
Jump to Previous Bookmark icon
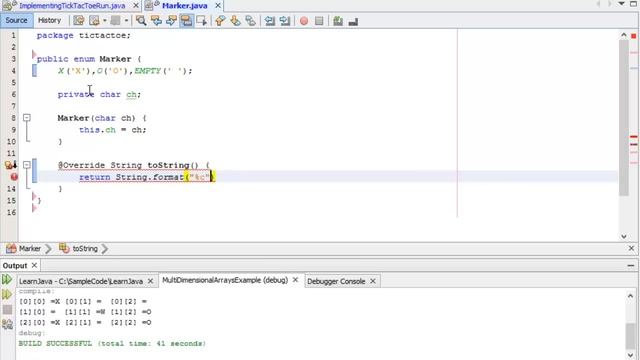pyautogui.click(x=220, y=21)
